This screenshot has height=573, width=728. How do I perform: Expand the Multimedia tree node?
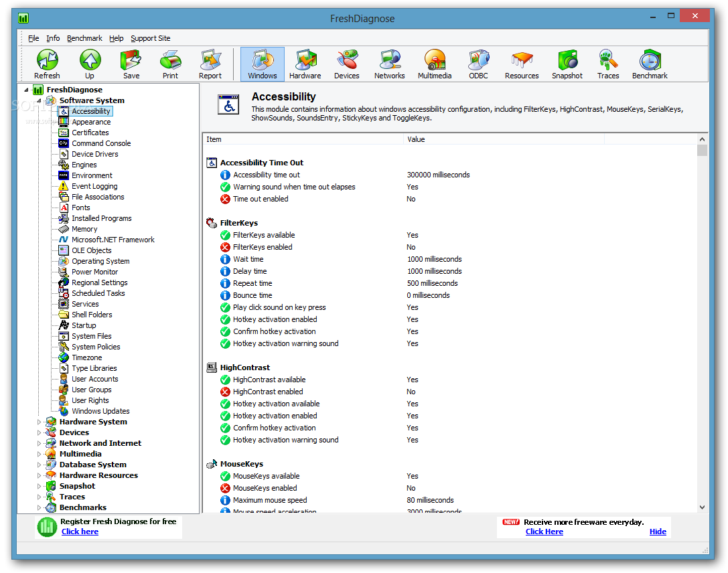pyautogui.click(x=39, y=455)
